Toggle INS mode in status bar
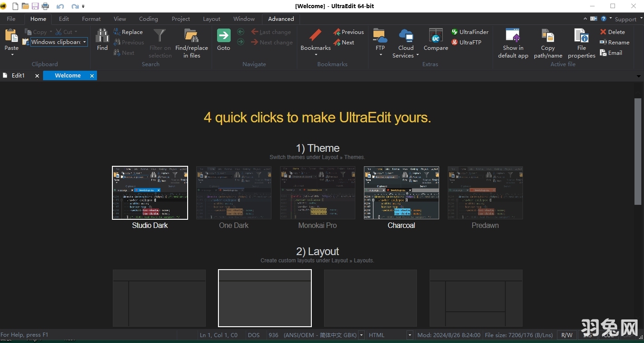644x343 pixels. (x=588, y=335)
